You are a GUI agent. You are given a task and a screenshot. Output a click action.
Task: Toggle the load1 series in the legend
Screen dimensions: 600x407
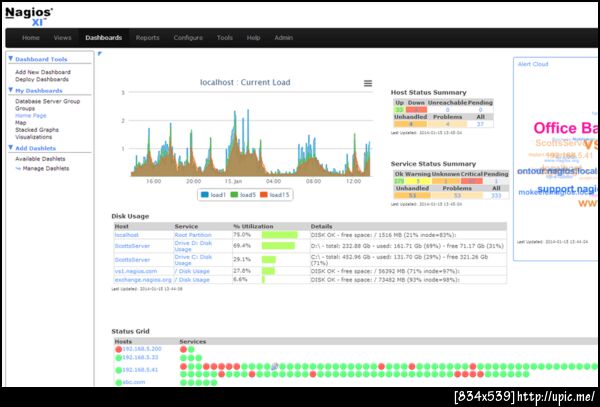[213, 195]
